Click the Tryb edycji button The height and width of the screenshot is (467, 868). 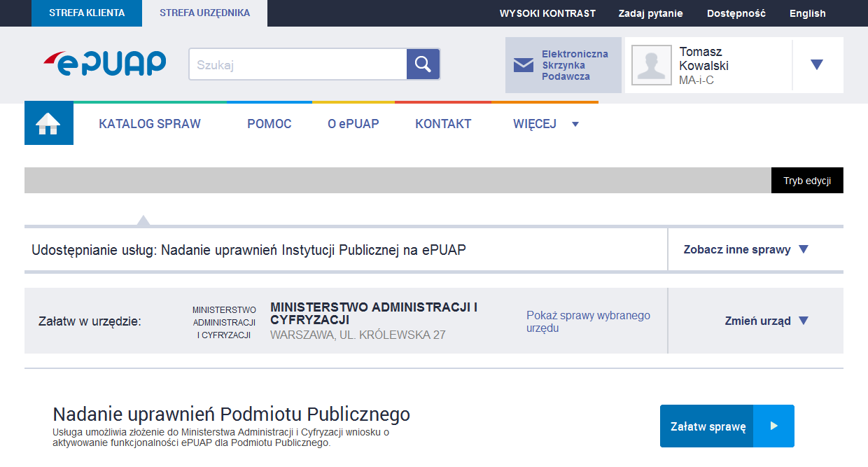[807, 181]
